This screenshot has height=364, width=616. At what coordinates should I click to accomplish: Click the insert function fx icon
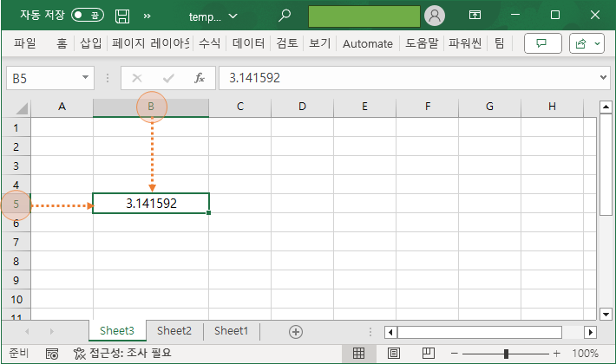(x=199, y=78)
